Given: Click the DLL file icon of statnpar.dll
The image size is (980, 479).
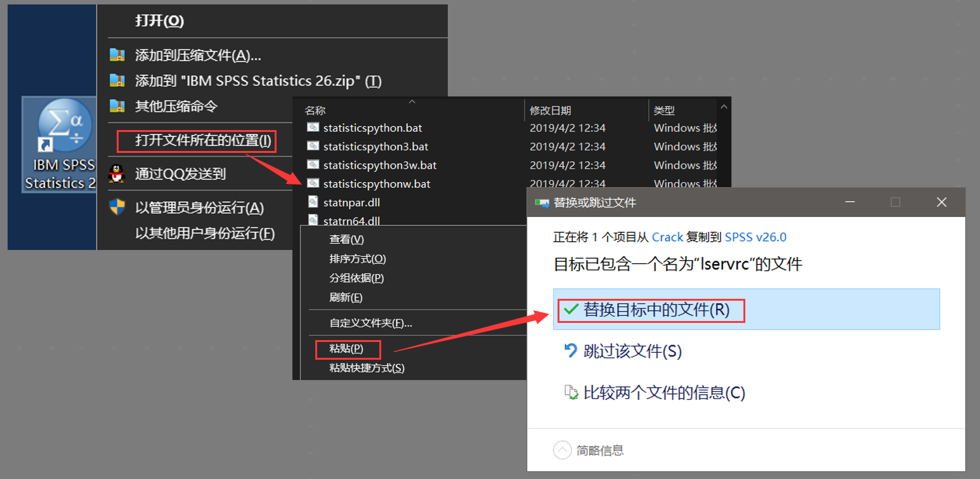Looking at the screenshot, I should pos(313,202).
